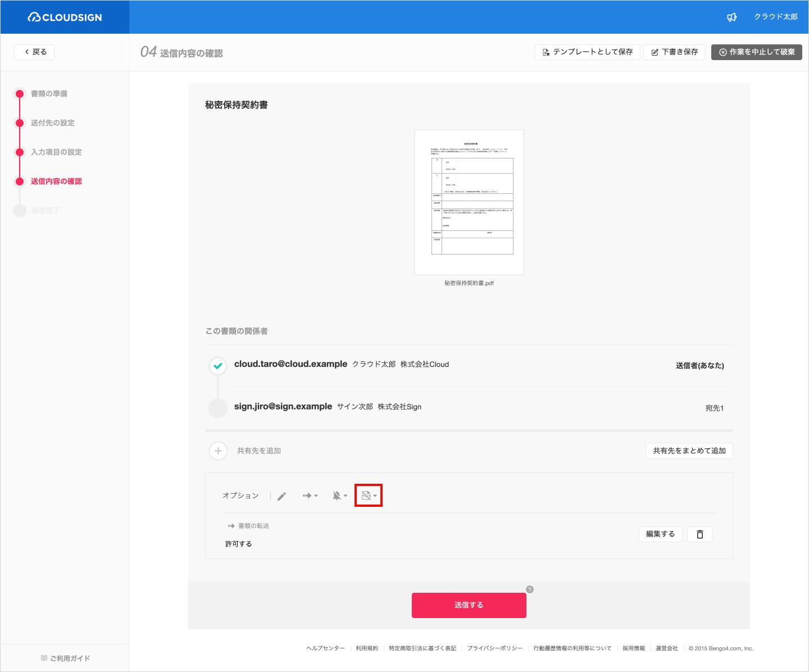Go to step 書類の準備
This screenshot has height=672, width=809.
(49, 94)
